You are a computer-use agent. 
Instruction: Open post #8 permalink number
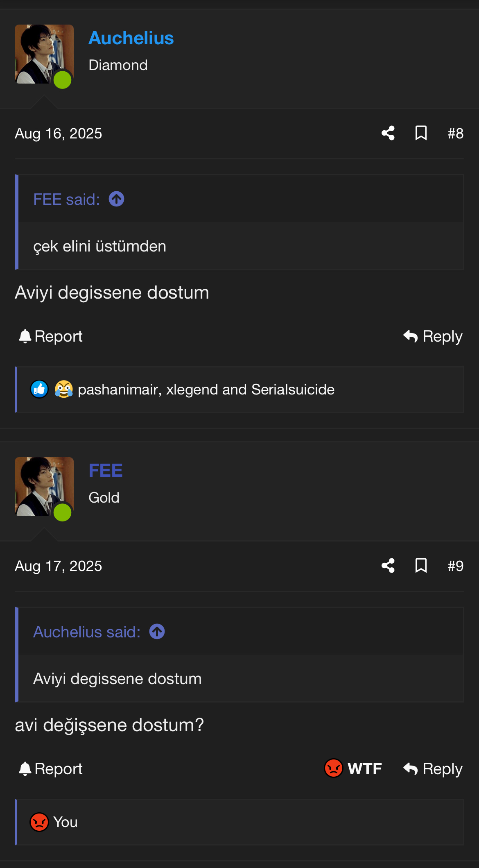(x=455, y=134)
